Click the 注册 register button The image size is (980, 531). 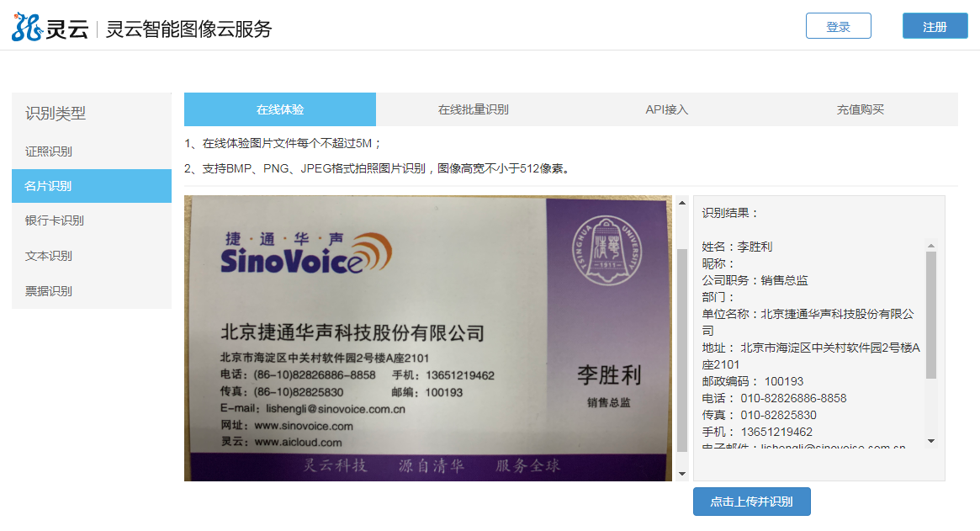tap(935, 26)
